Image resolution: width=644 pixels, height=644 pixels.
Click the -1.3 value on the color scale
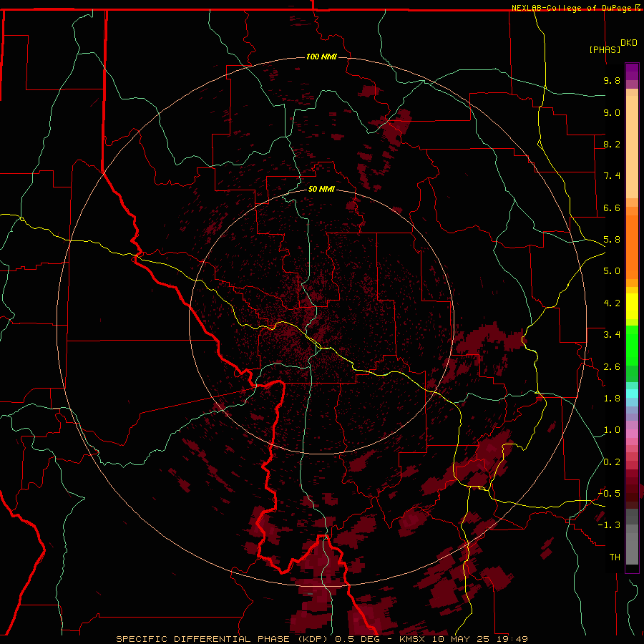click(609, 525)
